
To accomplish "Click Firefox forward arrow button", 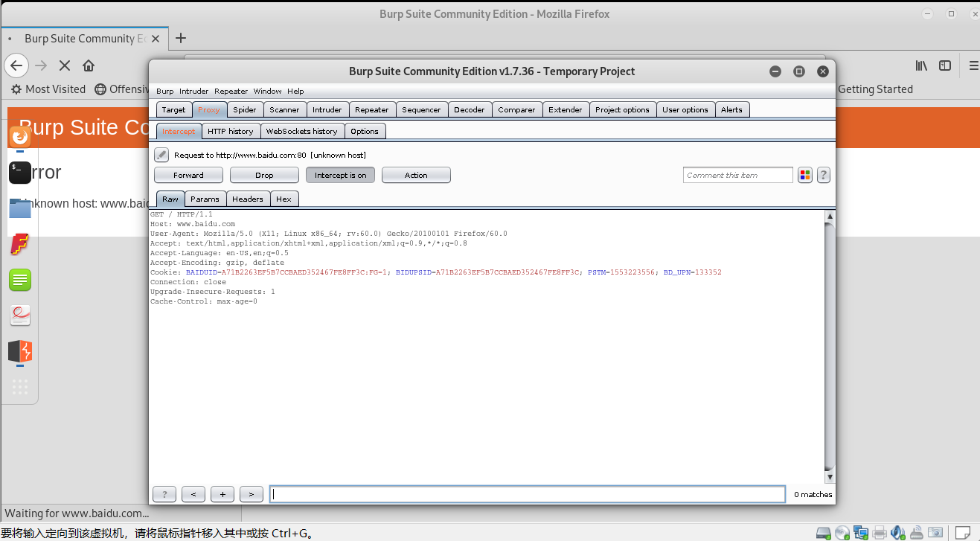I will tap(41, 65).
